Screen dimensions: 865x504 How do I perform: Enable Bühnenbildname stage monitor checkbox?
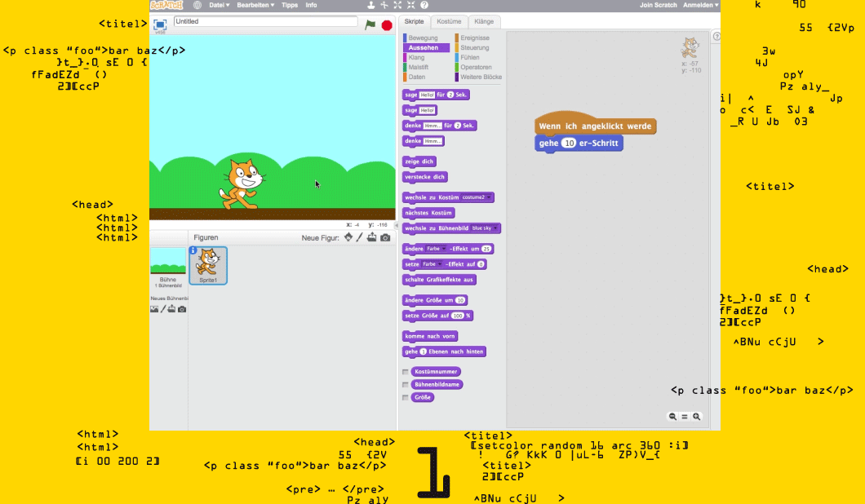(x=406, y=385)
